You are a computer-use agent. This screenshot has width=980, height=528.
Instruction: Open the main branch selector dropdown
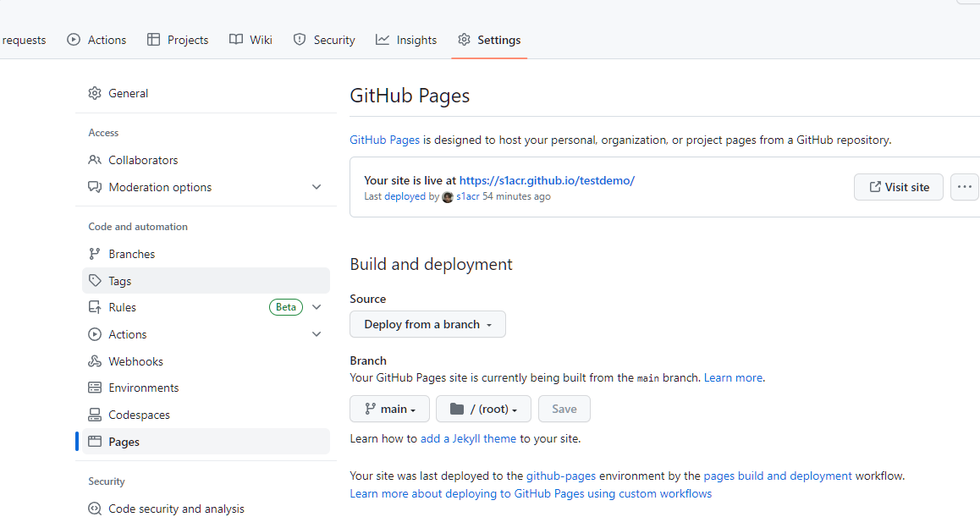(389, 409)
